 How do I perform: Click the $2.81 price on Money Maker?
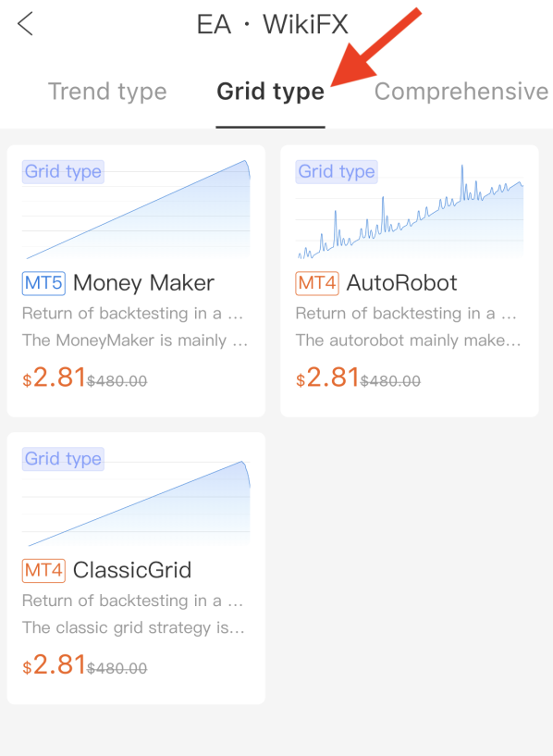(54, 378)
